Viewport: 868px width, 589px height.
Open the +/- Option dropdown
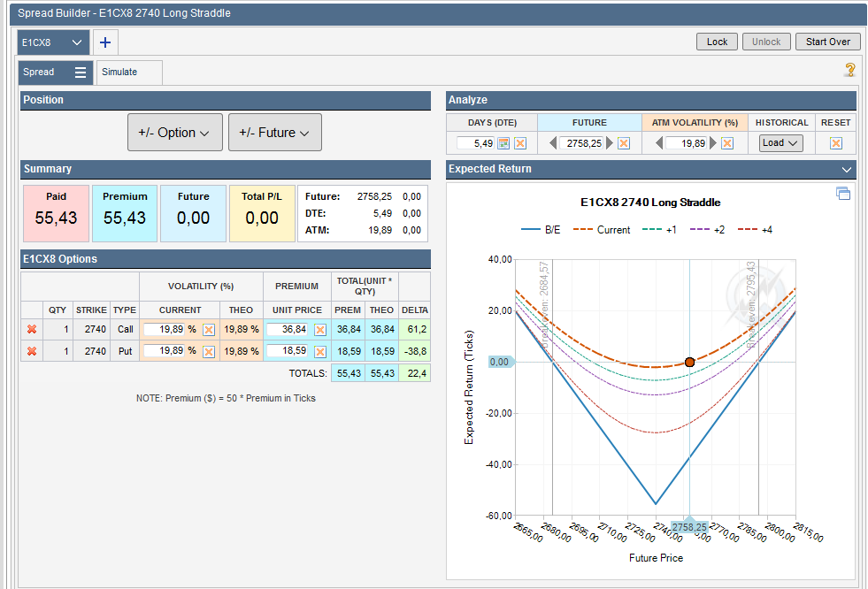pos(174,133)
